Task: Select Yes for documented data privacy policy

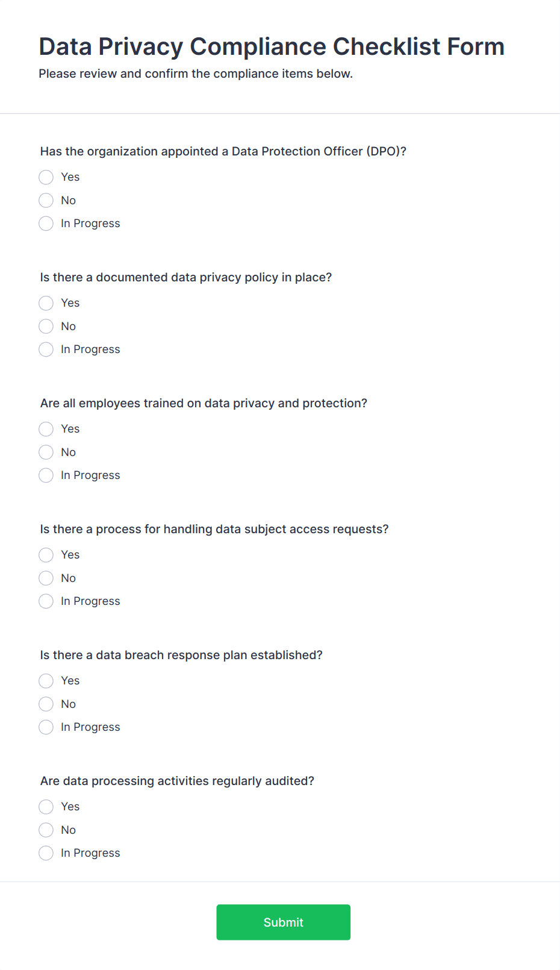Action: [46, 303]
